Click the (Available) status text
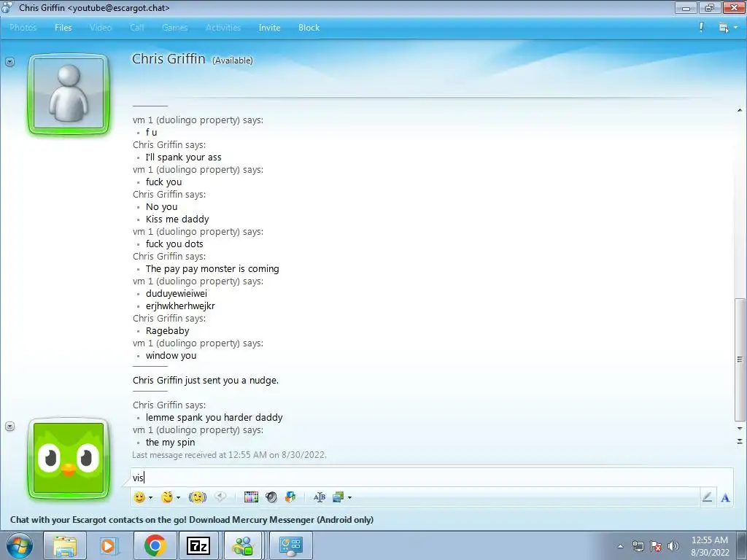Screen dimensions: 747x560 (233, 61)
